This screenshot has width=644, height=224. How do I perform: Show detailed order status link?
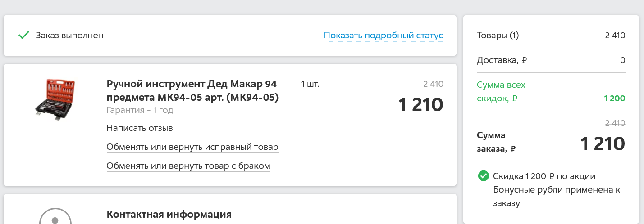pyautogui.click(x=384, y=36)
